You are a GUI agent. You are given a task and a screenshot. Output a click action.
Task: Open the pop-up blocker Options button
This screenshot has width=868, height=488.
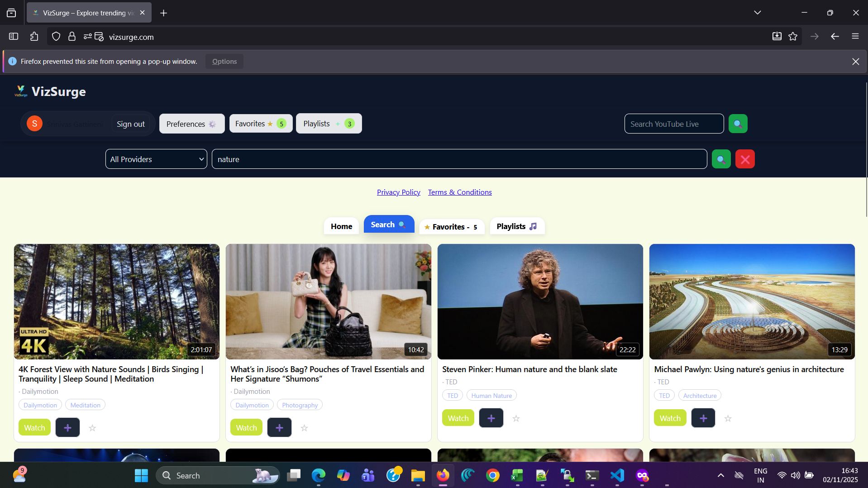[224, 61]
